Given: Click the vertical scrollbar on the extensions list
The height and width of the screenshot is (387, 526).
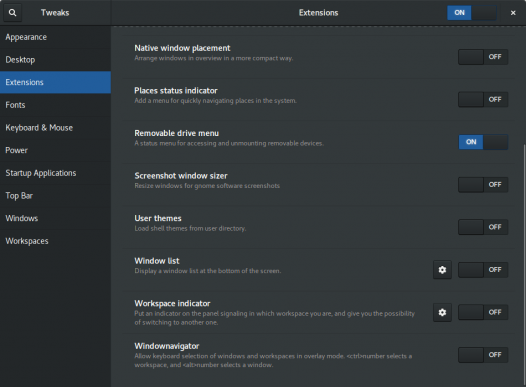Looking at the screenshot, I should (524, 265).
